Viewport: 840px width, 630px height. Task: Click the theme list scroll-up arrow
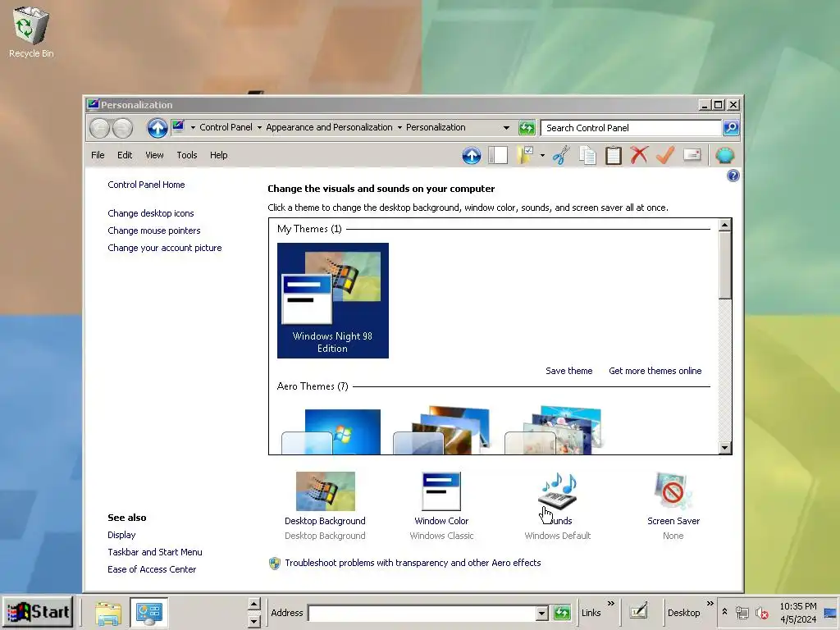[725, 225]
